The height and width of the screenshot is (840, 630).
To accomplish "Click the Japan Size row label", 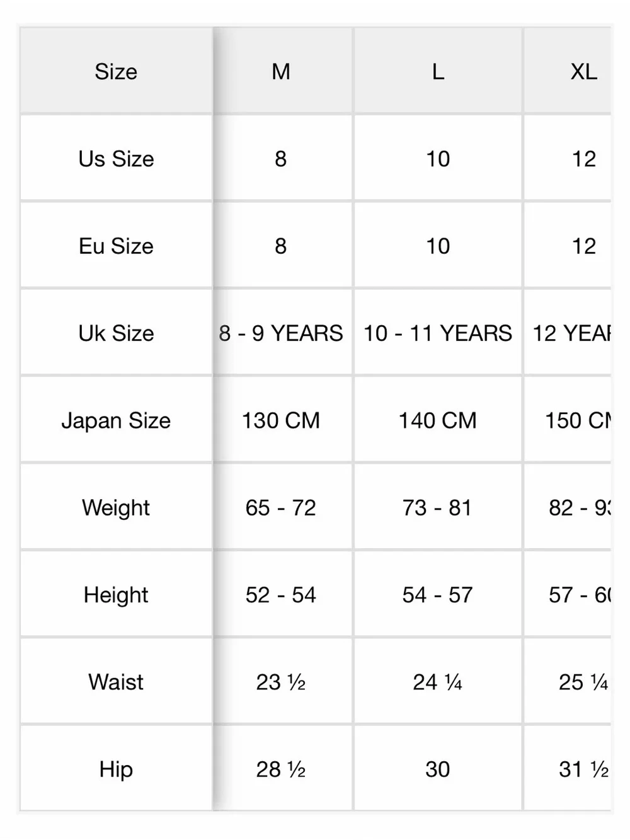I will pyautogui.click(x=116, y=420).
